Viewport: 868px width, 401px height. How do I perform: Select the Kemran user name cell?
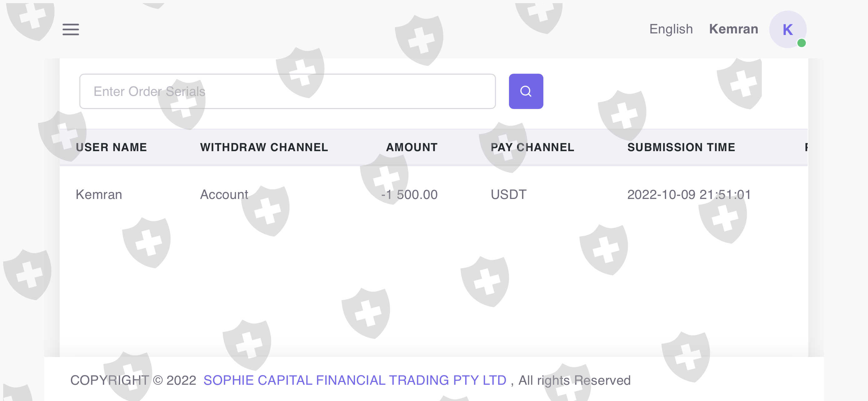(x=99, y=195)
